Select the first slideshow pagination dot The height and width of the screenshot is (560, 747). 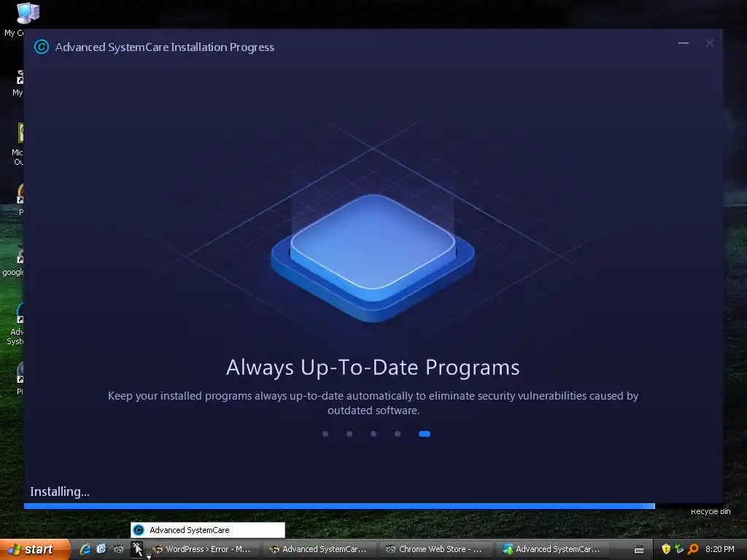(325, 434)
